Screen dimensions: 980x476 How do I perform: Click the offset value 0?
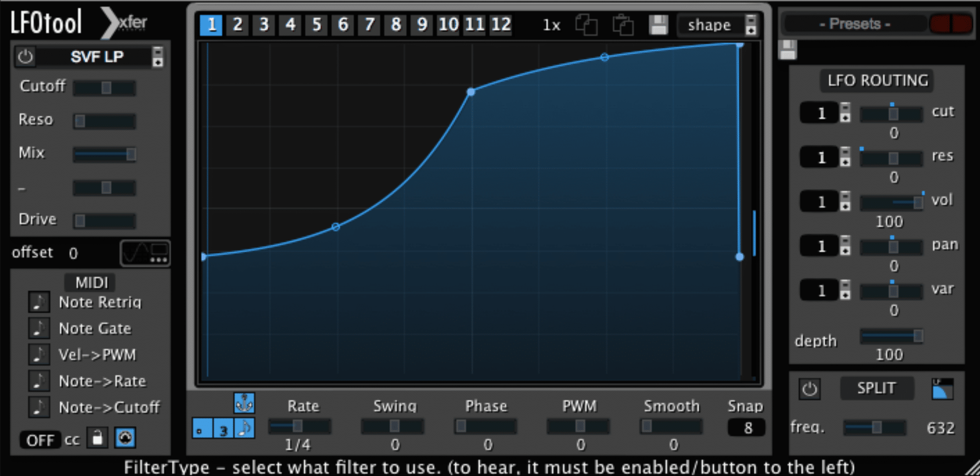point(73,253)
